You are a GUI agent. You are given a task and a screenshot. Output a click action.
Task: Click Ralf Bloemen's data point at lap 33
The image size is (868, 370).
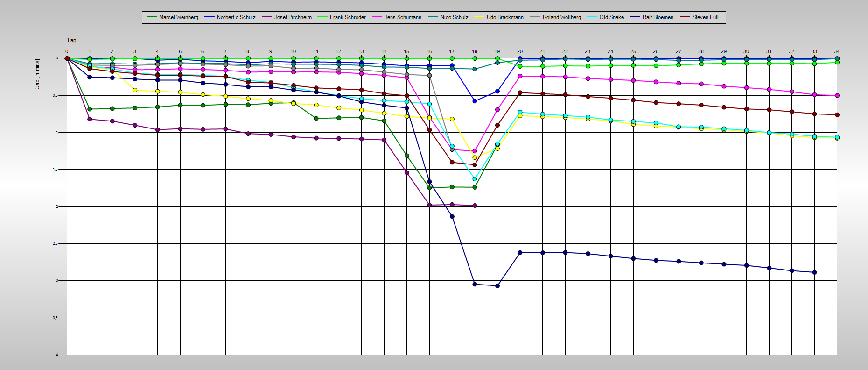click(x=814, y=272)
